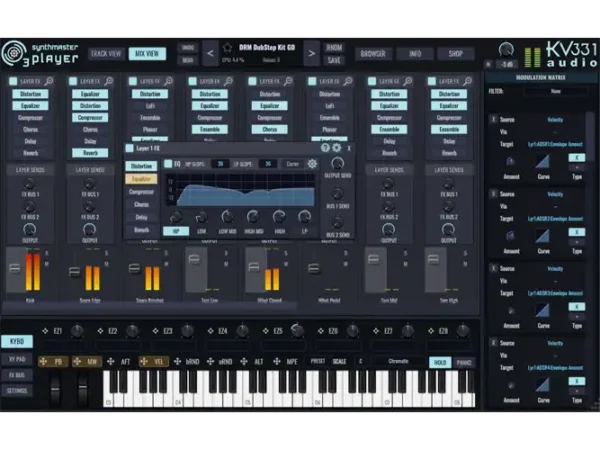Open Snare Edge channel's layer FX magnifier

[109, 81]
